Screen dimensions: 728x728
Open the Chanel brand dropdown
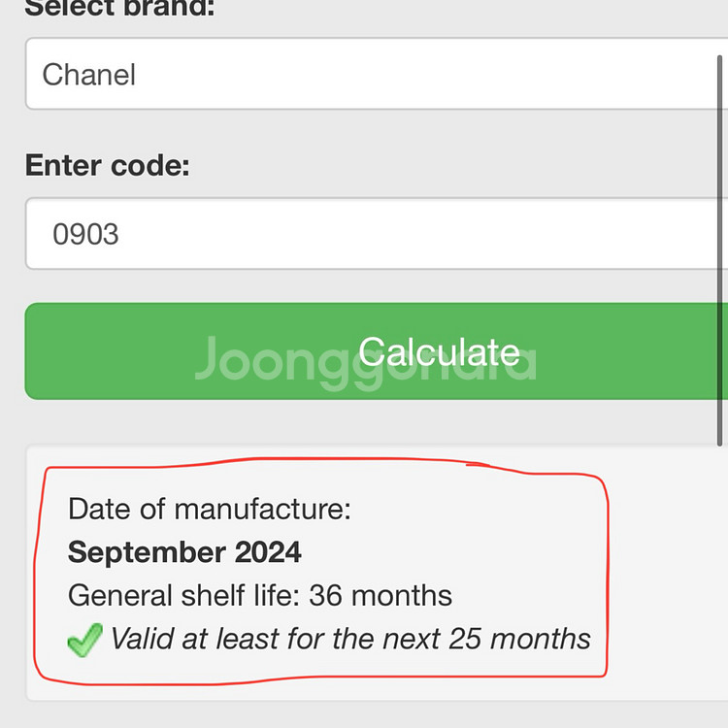377,74
